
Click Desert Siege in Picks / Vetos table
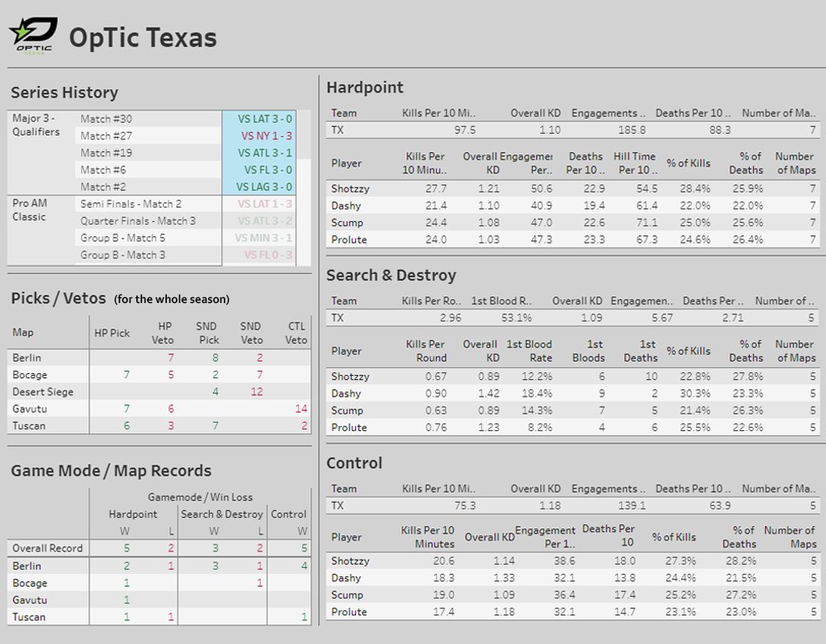(x=43, y=392)
